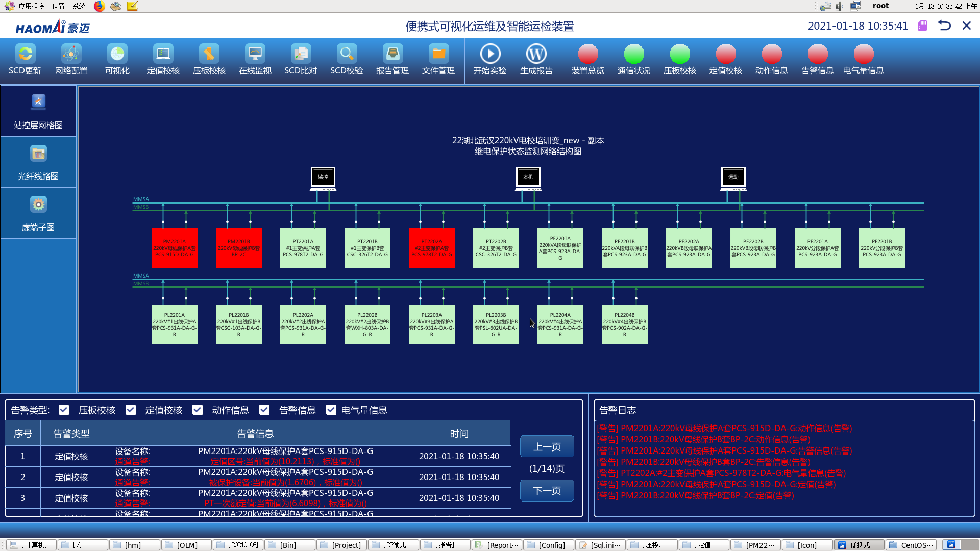Click the SCD更新 toolbar icon
This screenshot has height=551, width=980.
[25, 54]
